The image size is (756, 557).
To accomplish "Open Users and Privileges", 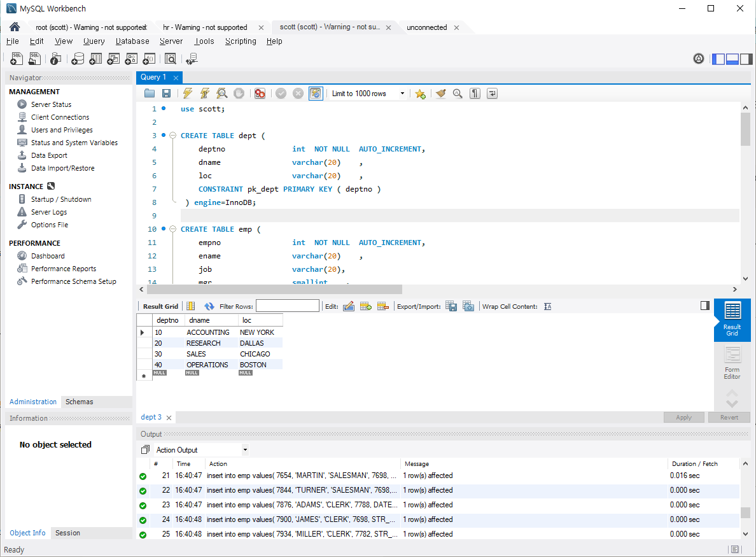I will tap(62, 130).
